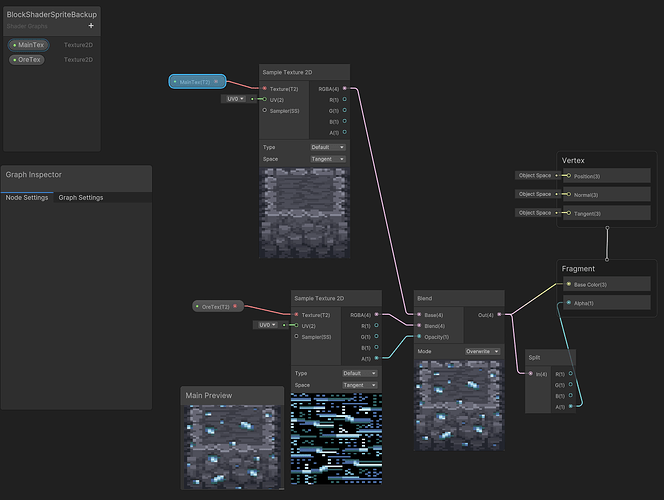Screen dimensions: 664x500
Task: Click the Main Preview image
Action: tap(232, 447)
